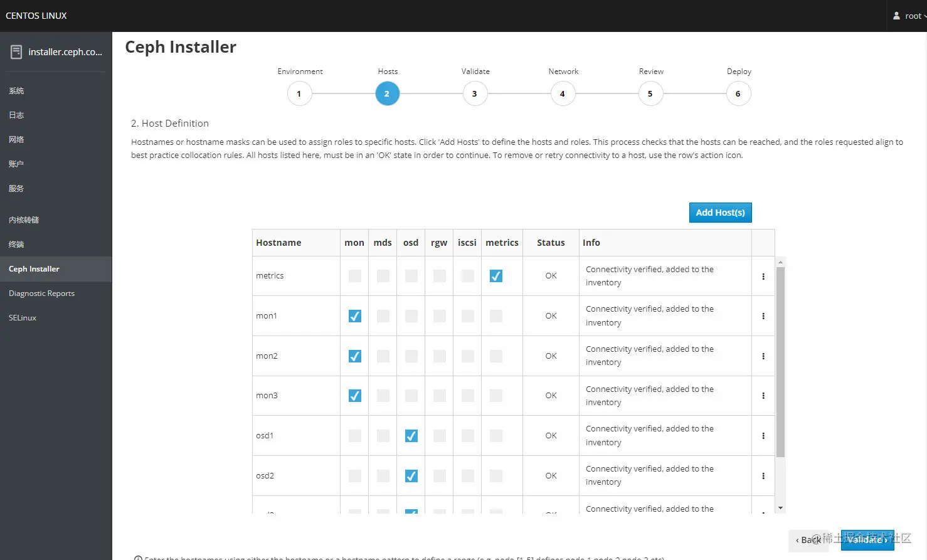
Task: Go to step 6 Deploy circle
Action: click(738, 94)
